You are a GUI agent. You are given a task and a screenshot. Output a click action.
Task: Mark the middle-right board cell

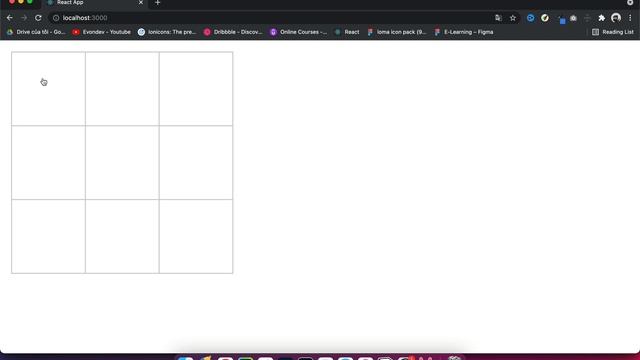click(x=196, y=162)
